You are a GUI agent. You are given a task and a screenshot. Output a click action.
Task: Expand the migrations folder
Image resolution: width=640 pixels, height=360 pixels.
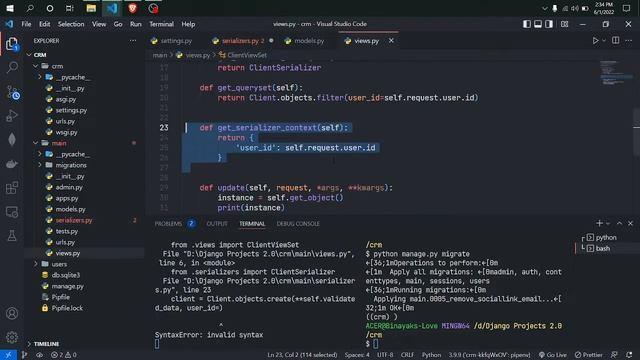tap(40, 165)
